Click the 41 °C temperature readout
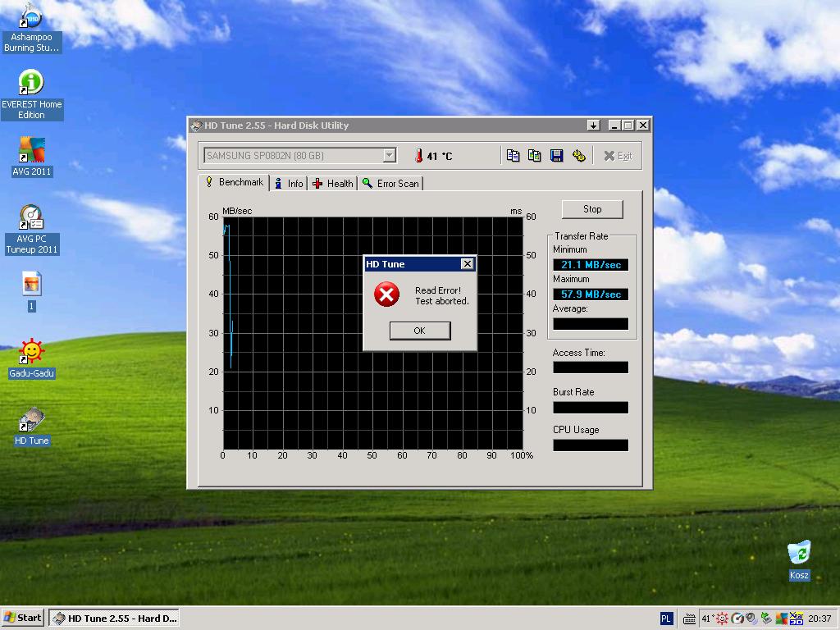This screenshot has width=840, height=630. click(x=440, y=157)
